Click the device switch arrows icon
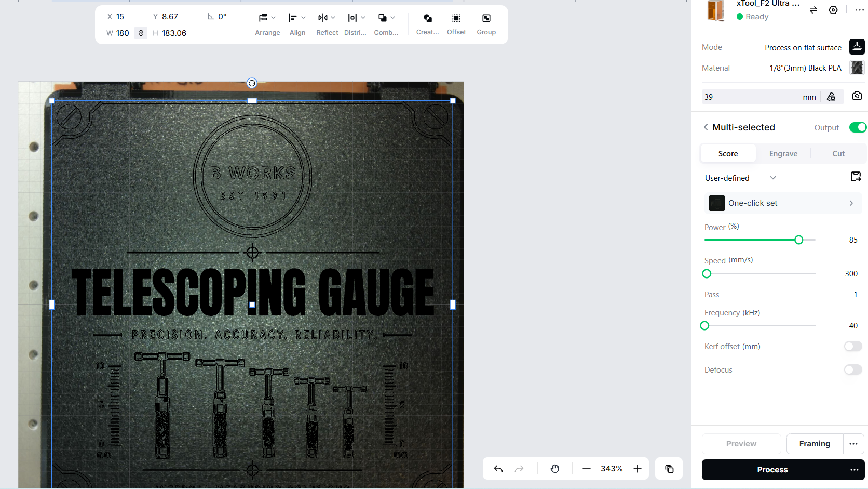Viewport: 868px width, 489px height. (x=813, y=10)
